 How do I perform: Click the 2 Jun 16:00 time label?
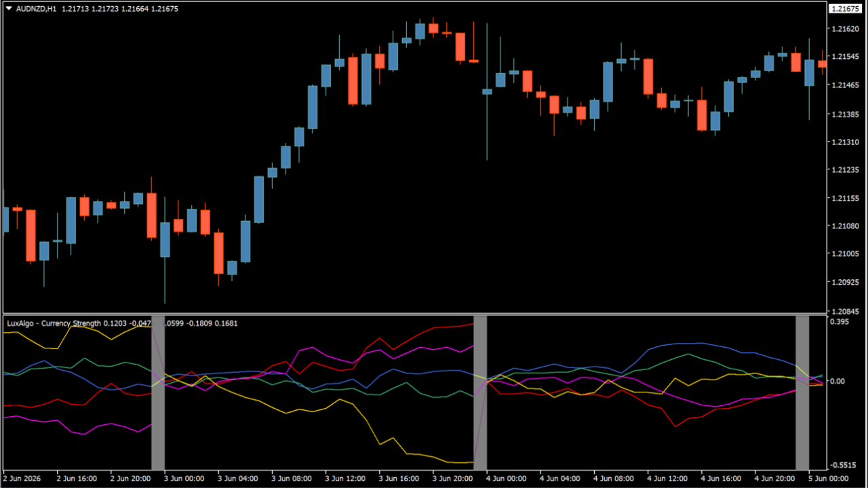tap(77, 479)
